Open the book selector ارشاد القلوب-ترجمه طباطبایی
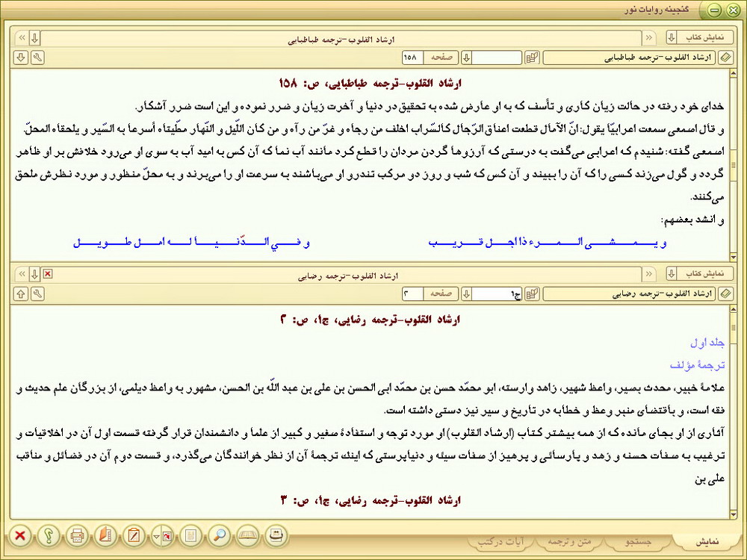 [x=629, y=57]
